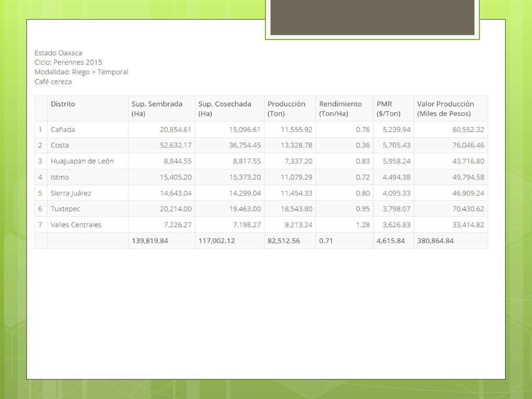
Task: Select Costa's sown area value 52,632.17
Action: point(176,145)
